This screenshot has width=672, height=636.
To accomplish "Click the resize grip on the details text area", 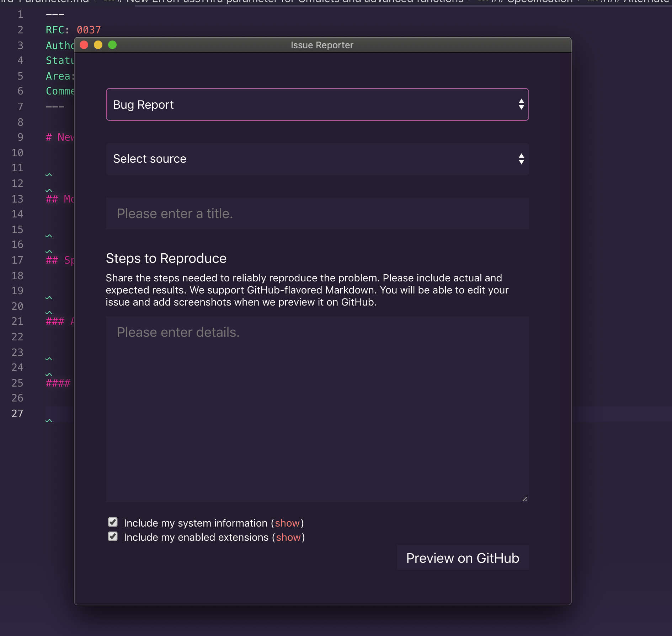I will pyautogui.click(x=524, y=498).
